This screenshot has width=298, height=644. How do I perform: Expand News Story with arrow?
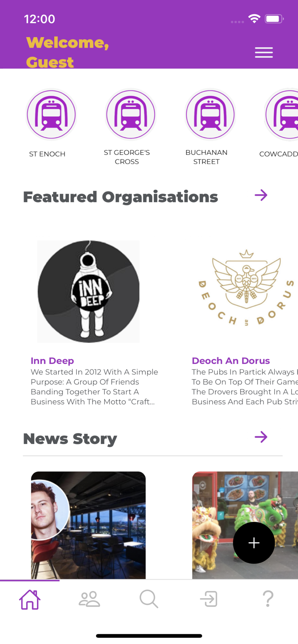(x=261, y=437)
